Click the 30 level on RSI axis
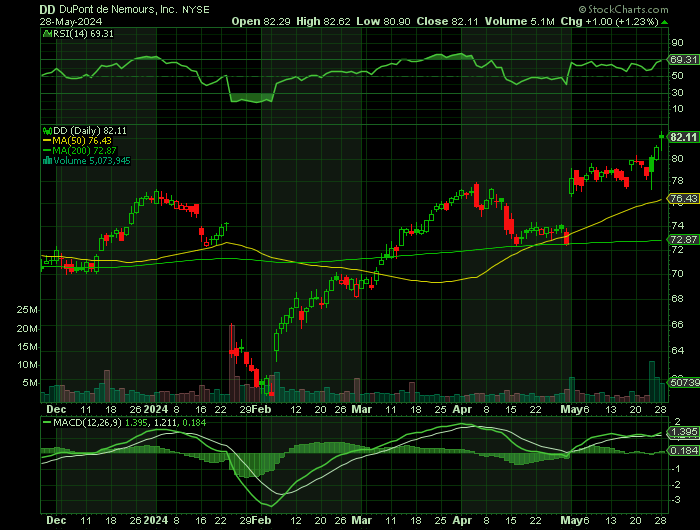Screen dimensions: 700x530 677,92
